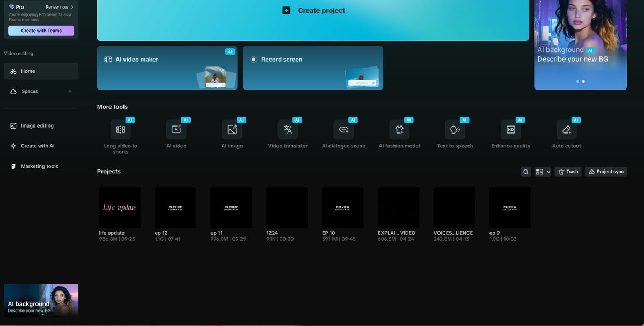Open the 1224 project thumbnail
Image resolution: width=644 pixels, height=326 pixels.
click(x=287, y=208)
